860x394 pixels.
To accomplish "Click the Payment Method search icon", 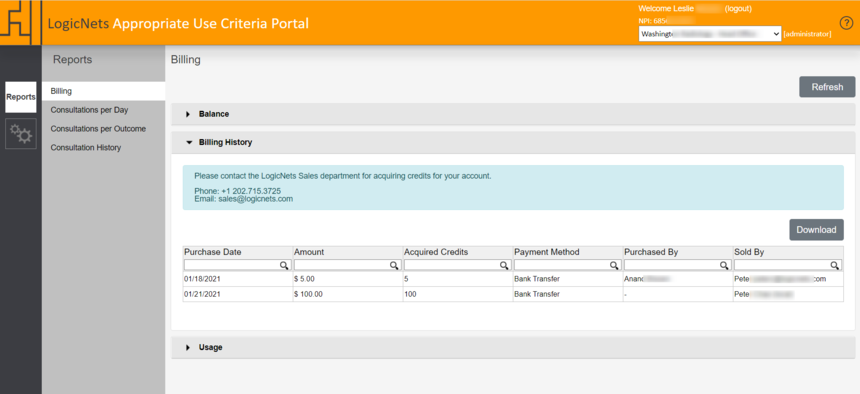I will click(614, 265).
